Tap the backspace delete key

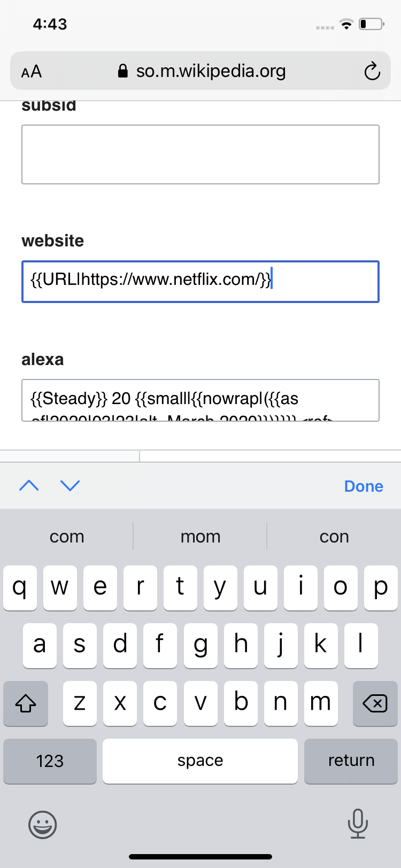[375, 703]
